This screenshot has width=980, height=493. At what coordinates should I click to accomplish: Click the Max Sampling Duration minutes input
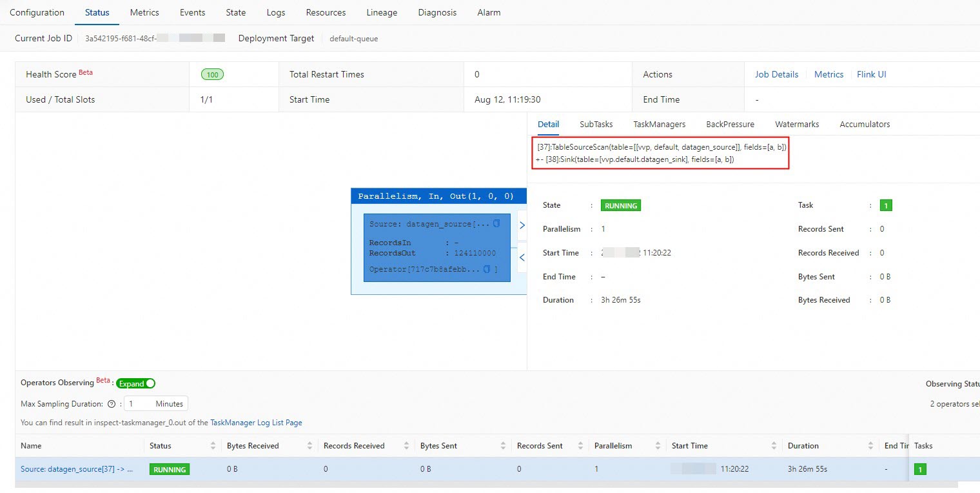(x=155, y=404)
